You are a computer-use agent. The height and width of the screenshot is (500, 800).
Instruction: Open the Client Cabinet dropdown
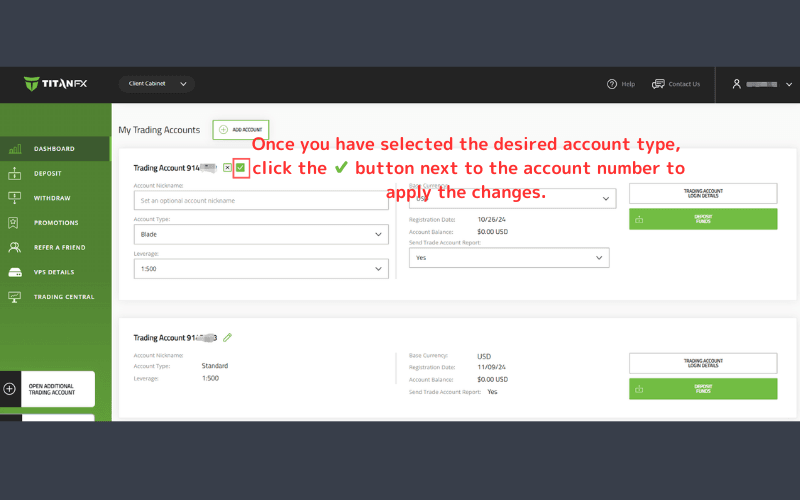[x=157, y=84]
